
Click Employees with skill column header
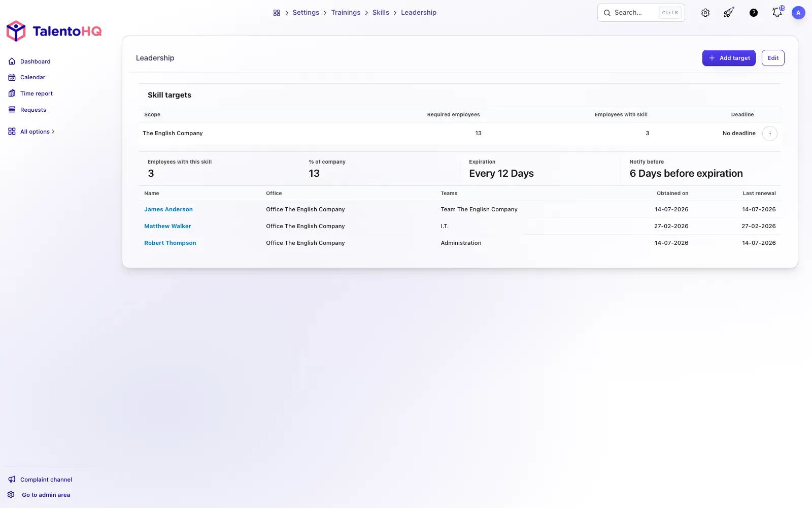click(x=621, y=114)
